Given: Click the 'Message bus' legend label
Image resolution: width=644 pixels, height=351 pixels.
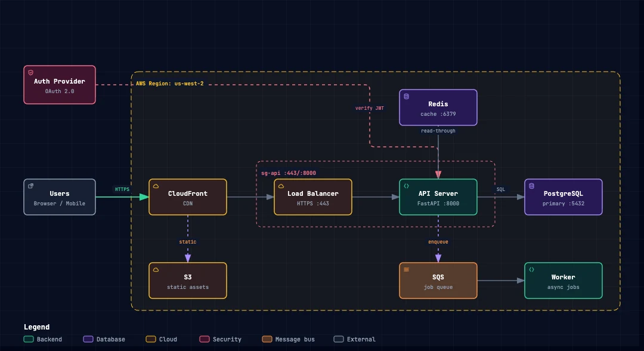Looking at the screenshot, I should point(295,340).
